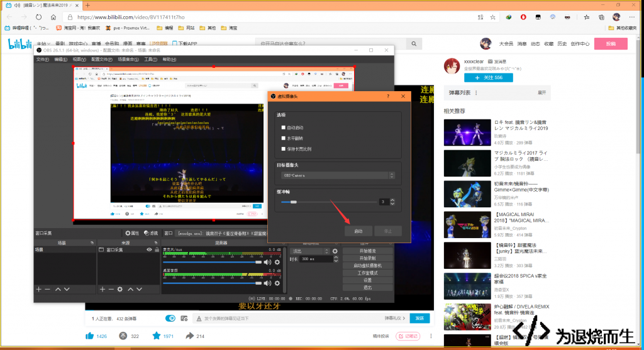The image size is (644, 350).
Task: Click the 麦克风/Aux volume slider handle
Action: [258, 262]
